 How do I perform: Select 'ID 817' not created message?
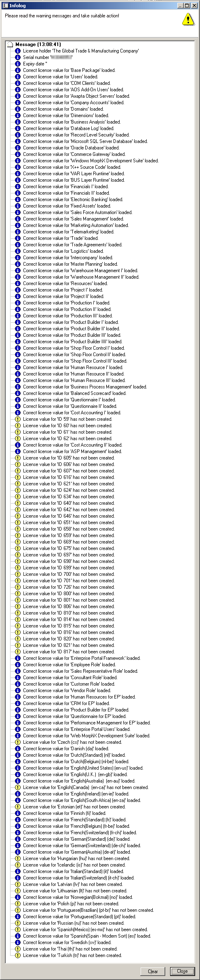(69, 652)
